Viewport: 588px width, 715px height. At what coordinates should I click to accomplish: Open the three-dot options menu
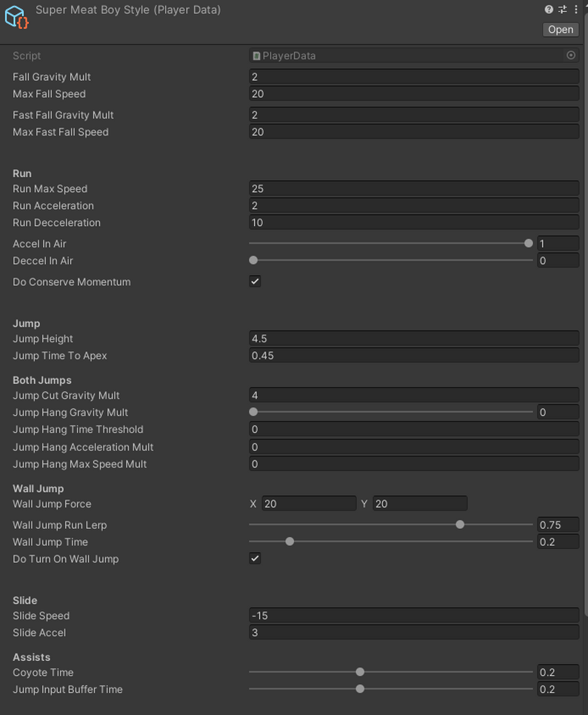pos(575,9)
